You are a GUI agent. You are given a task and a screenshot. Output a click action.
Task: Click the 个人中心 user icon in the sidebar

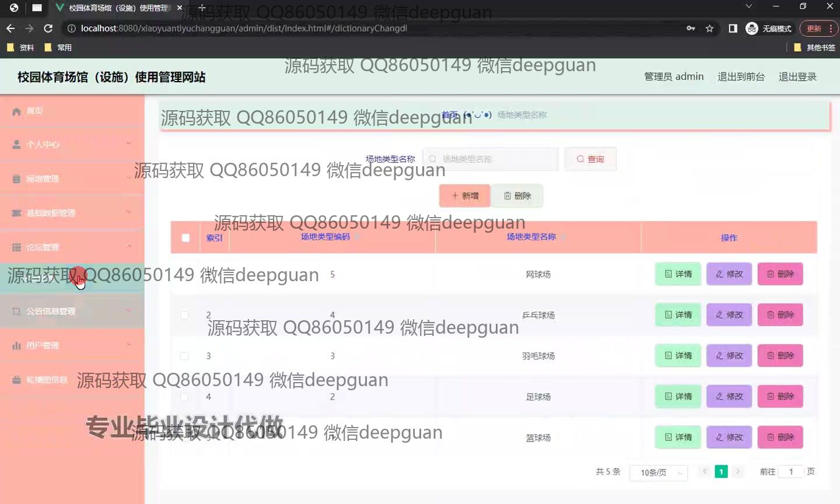pos(16,145)
